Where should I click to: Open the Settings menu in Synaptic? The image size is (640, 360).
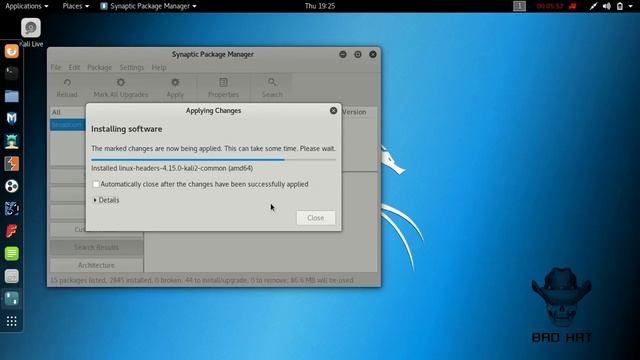[x=131, y=67]
